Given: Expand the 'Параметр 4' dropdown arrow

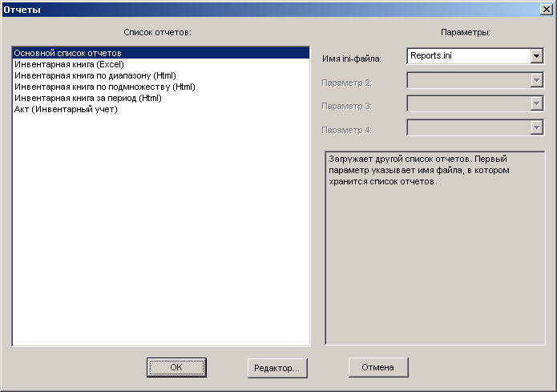Looking at the screenshot, I should click(x=536, y=127).
